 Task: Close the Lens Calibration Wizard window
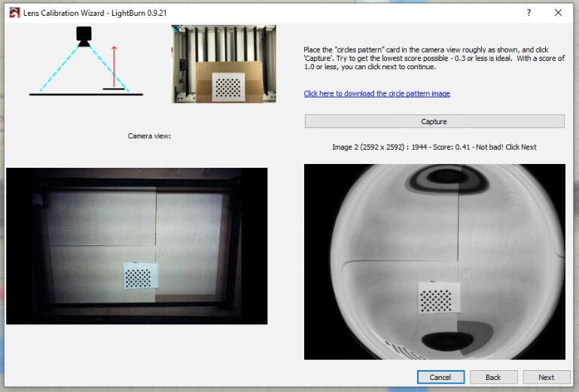coord(558,13)
